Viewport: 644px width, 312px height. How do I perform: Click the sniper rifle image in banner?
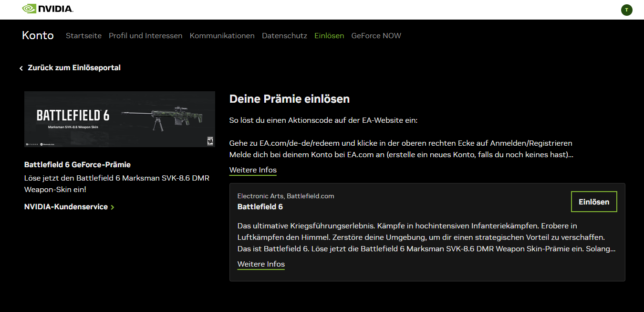point(165,116)
